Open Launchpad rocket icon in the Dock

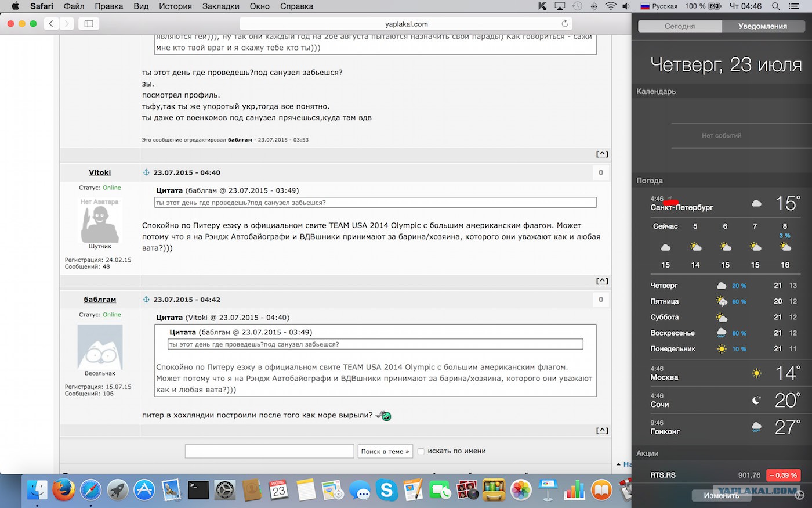click(x=118, y=491)
